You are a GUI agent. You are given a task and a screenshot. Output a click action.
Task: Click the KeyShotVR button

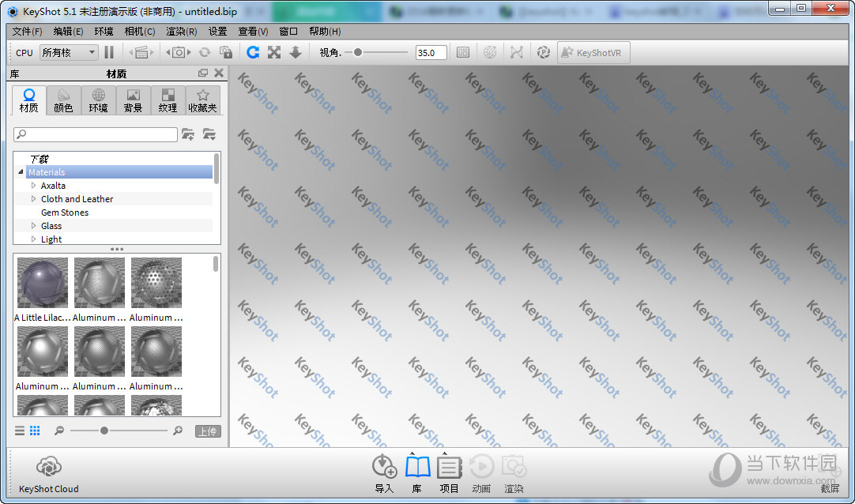pos(593,52)
